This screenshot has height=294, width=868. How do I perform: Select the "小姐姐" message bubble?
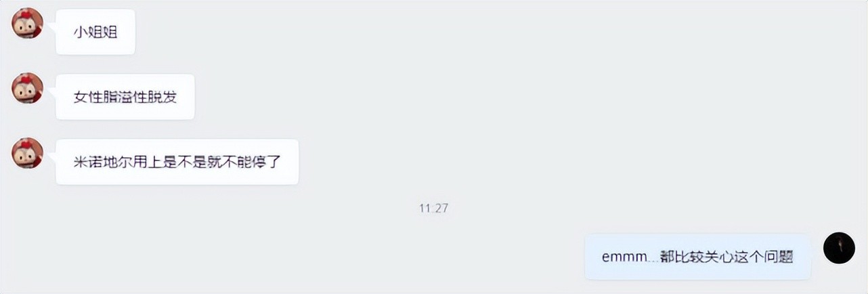pyautogui.click(x=95, y=32)
